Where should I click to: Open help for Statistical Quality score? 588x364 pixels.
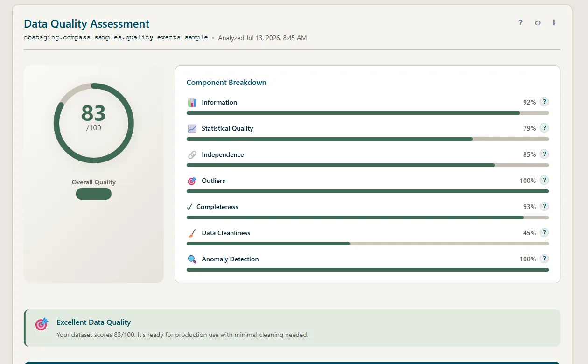(x=544, y=128)
